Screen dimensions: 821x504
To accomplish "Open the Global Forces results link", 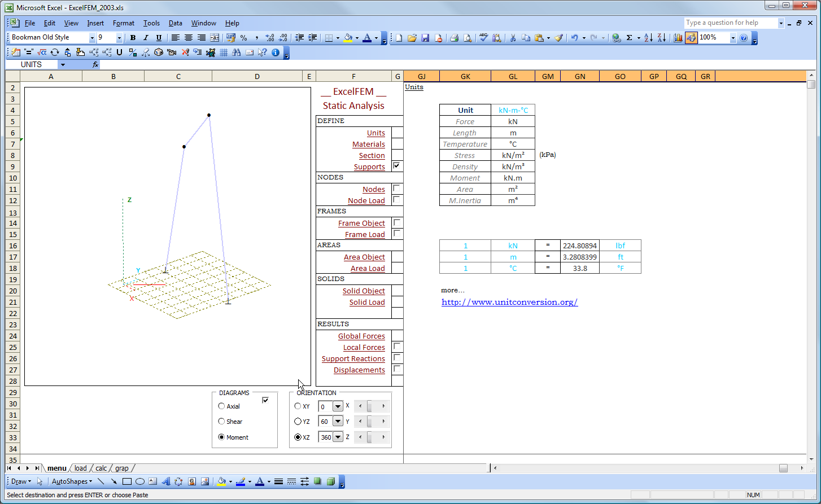I will 361,336.
